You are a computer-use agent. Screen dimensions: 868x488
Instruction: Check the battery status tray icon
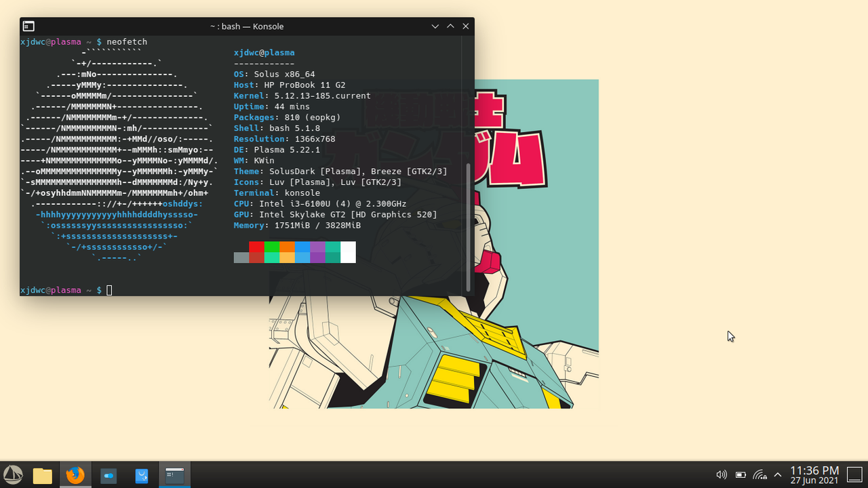(741, 475)
